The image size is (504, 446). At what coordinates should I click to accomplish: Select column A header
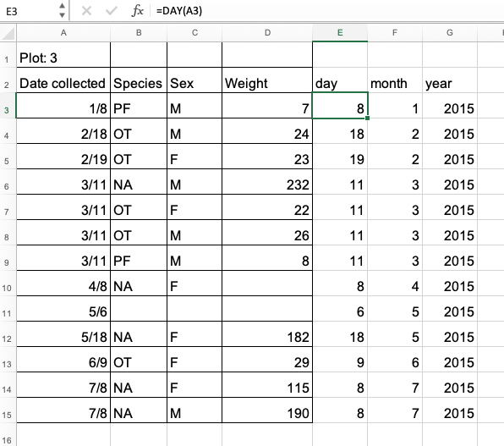coord(63,32)
